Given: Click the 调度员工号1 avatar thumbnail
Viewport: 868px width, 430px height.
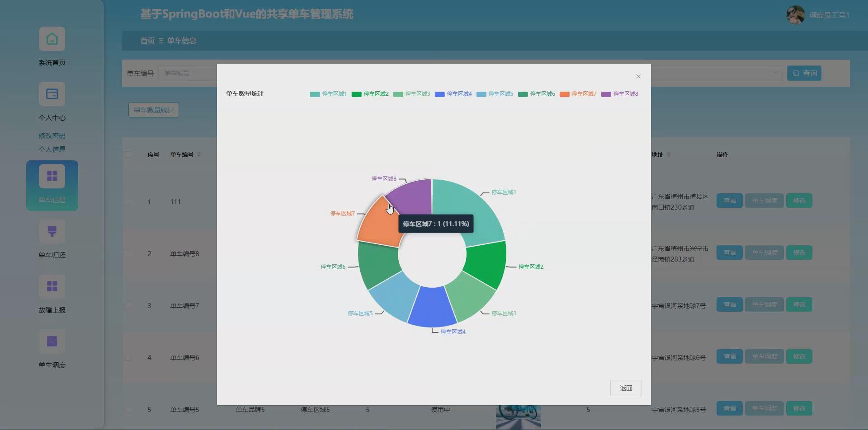Looking at the screenshot, I should (795, 14).
